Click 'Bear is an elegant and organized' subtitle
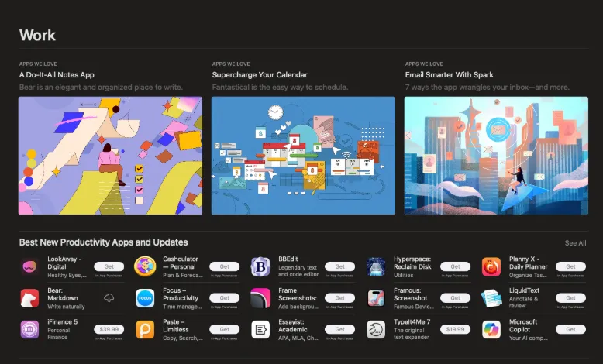This screenshot has height=364, width=603. tap(101, 88)
